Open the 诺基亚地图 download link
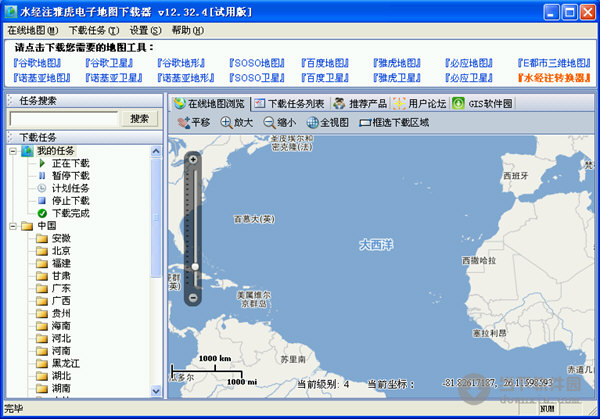This screenshot has width=600, height=419. click(x=42, y=78)
